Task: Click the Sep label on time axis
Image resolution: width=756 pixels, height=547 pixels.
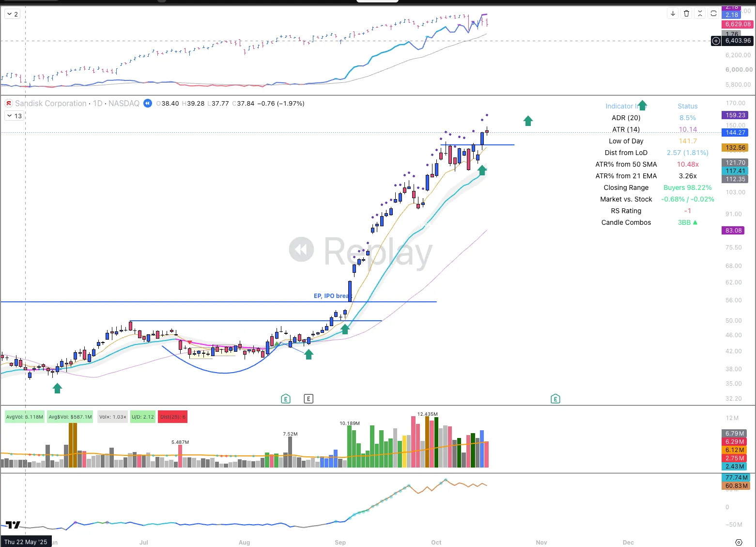Action: [x=340, y=542]
